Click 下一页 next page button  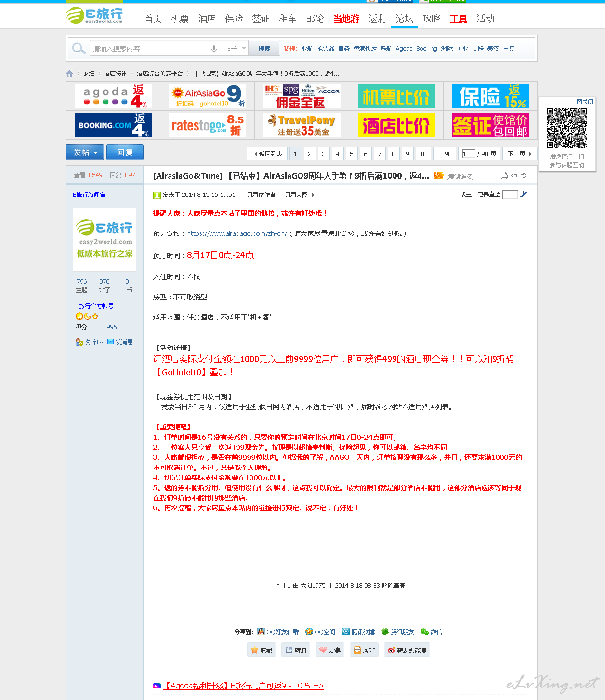[x=520, y=154]
